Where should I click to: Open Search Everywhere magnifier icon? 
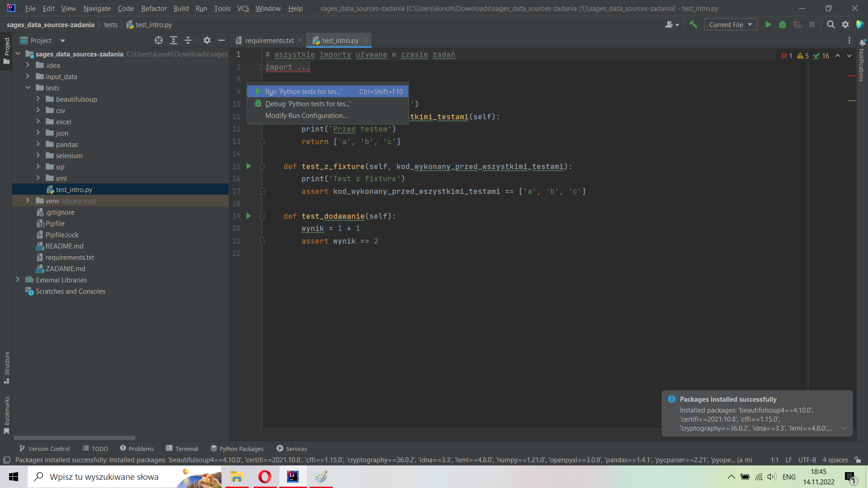tap(830, 24)
